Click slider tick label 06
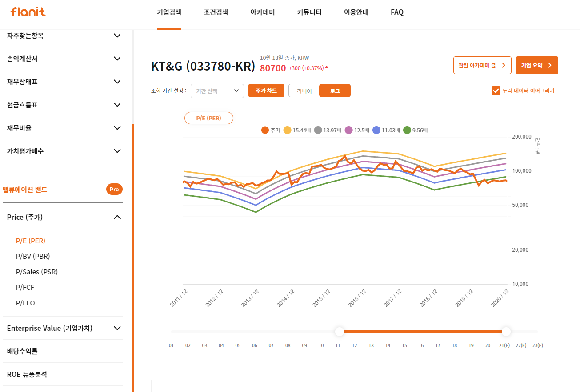The image size is (580, 392). pos(255,345)
